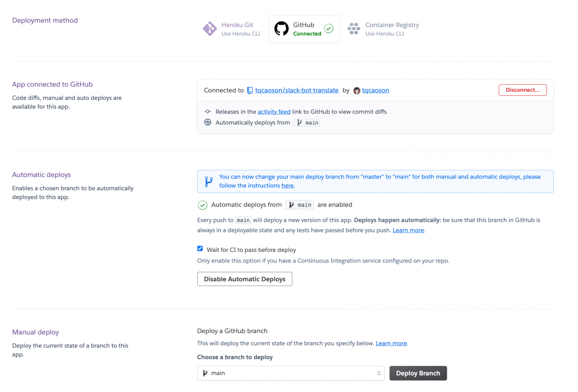Open the tqcaoson/slack-bot-translate repository link
This screenshot has width=578, height=392.
coord(297,90)
